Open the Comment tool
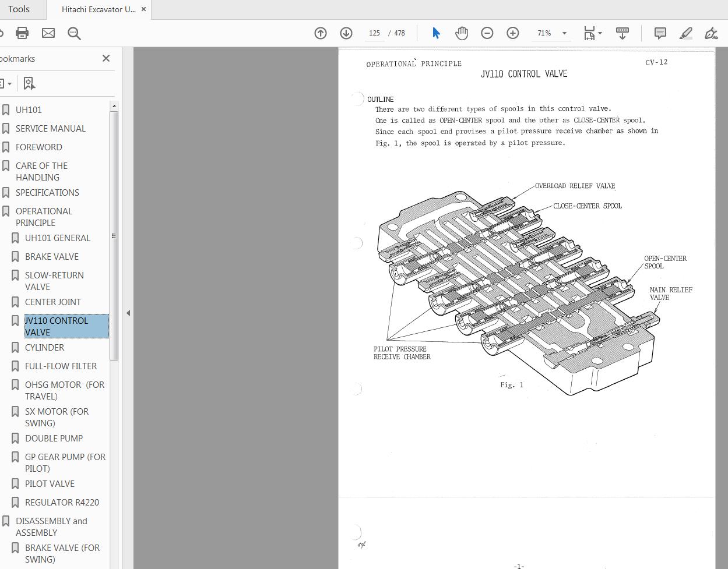 coord(659,33)
